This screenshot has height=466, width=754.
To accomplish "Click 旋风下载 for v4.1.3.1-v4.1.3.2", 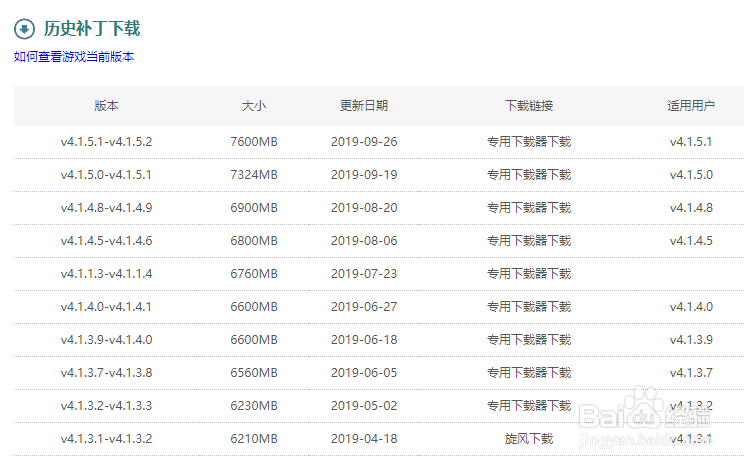I will 529,439.
